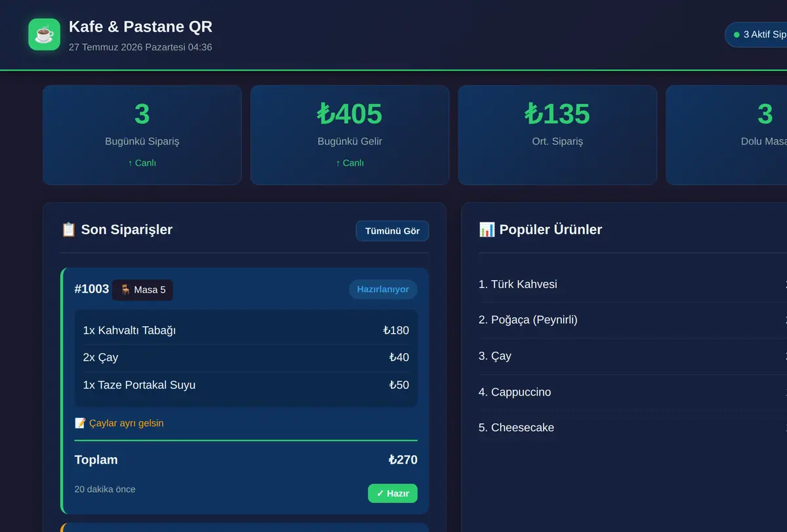Screen dimensions: 787x532
Task: Select the 1x Taze Portakal Suyu line
Action: (246, 385)
